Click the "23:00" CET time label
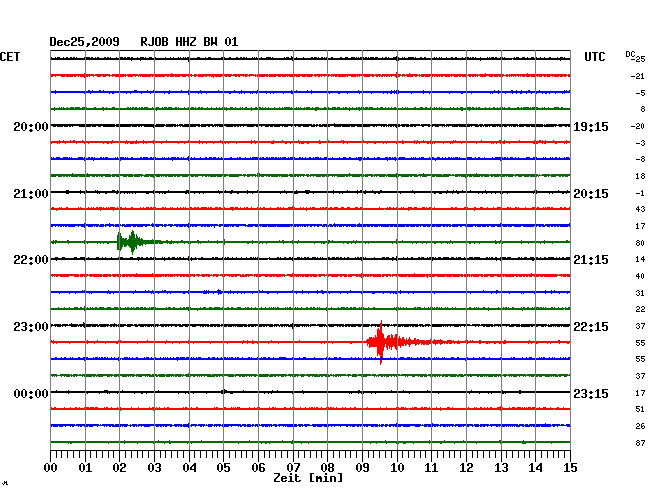 click(x=31, y=327)
